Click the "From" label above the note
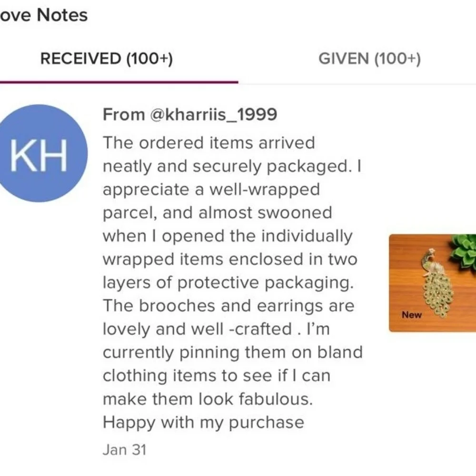Image resolution: width=476 pixels, height=476 pixels. click(124, 115)
